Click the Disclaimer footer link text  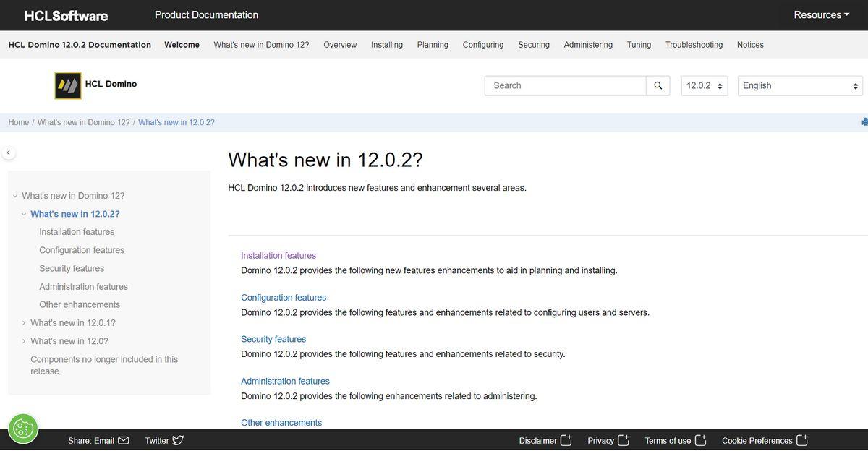click(538, 440)
